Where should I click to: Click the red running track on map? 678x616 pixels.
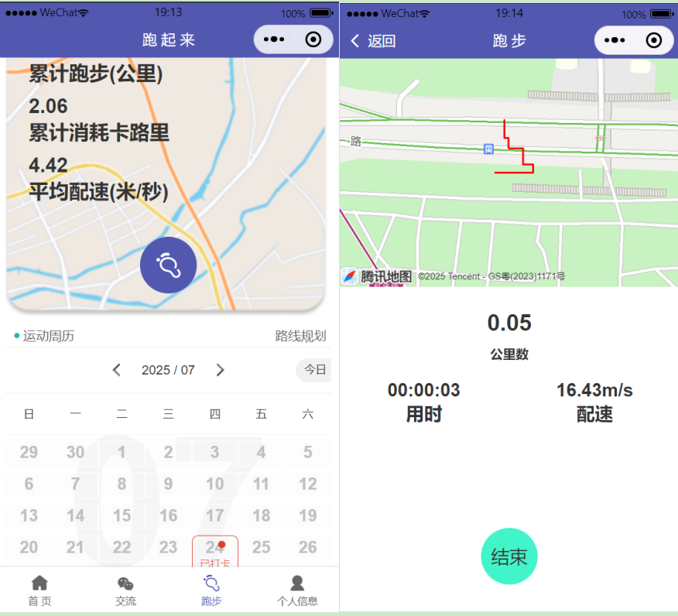pyautogui.click(x=515, y=148)
